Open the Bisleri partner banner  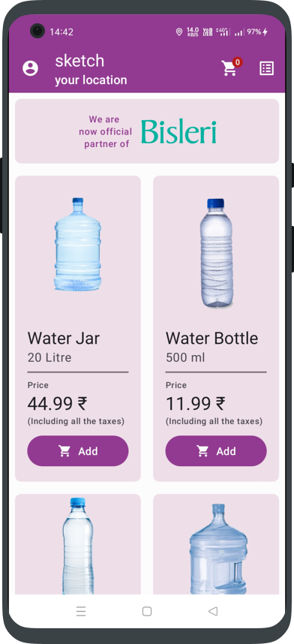(x=147, y=131)
